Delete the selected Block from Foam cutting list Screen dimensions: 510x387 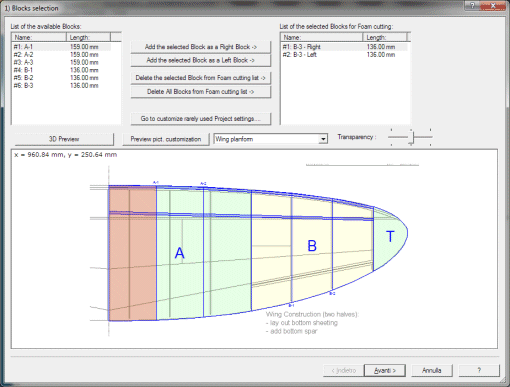tap(201, 78)
